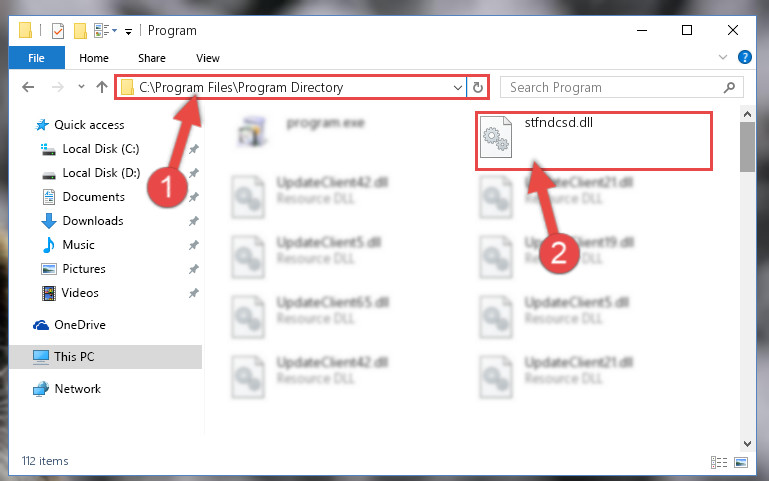Switch to details view layout icon

[x=718, y=462]
